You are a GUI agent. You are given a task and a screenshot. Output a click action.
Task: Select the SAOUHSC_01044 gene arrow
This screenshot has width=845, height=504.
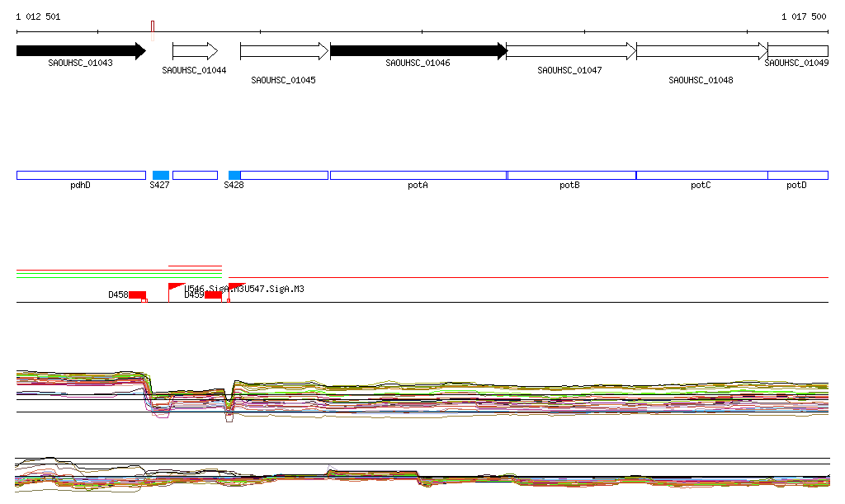(x=195, y=51)
